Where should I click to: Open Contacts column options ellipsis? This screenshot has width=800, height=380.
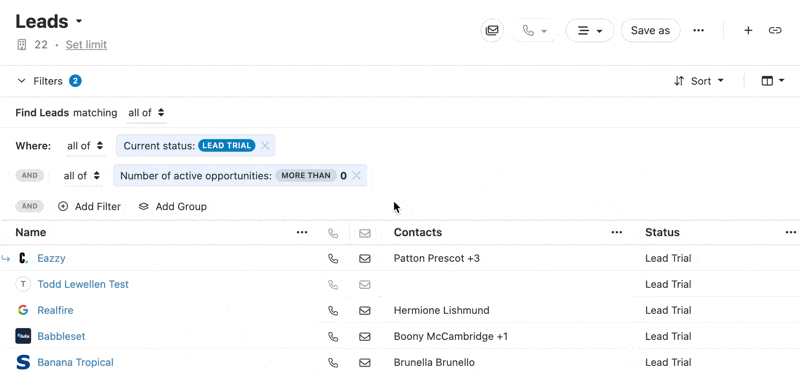617,233
